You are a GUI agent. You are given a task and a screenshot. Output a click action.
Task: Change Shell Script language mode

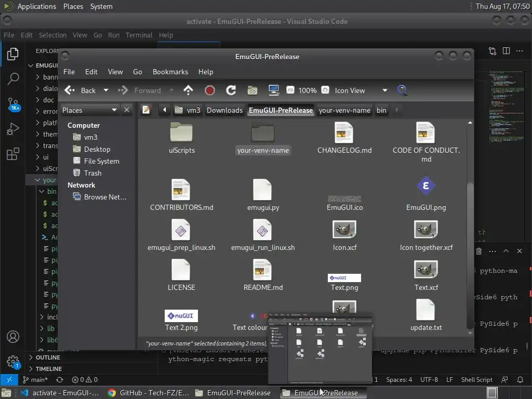click(476, 380)
